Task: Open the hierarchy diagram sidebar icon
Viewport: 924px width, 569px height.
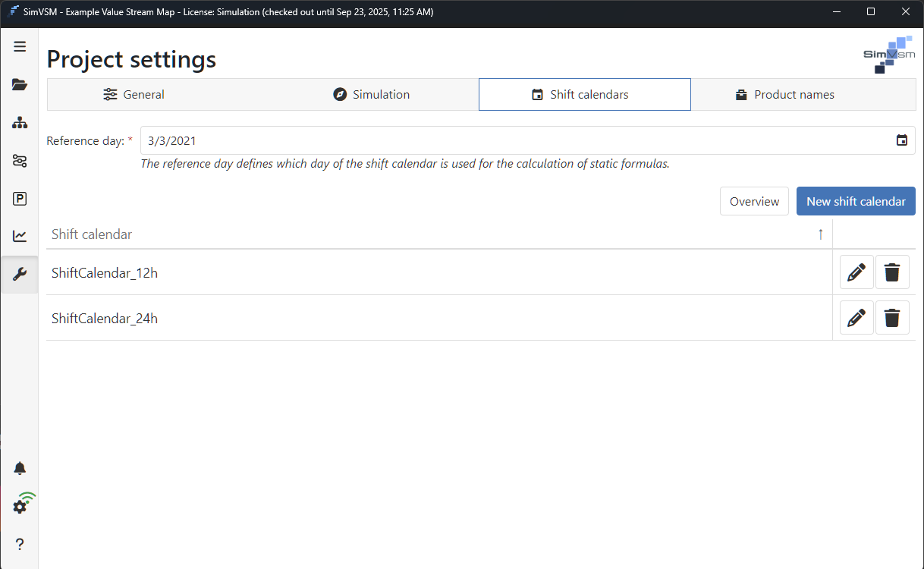Action: click(20, 123)
